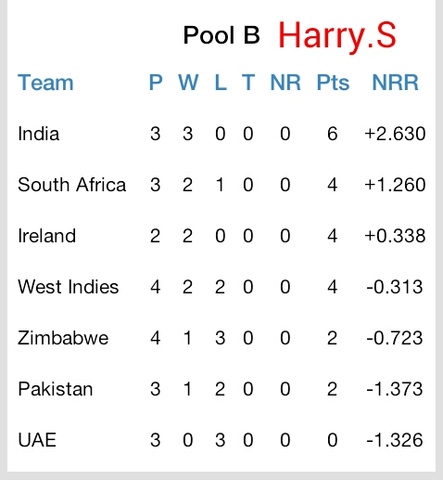Click the NR column header
The image size is (443, 480).
285,82
